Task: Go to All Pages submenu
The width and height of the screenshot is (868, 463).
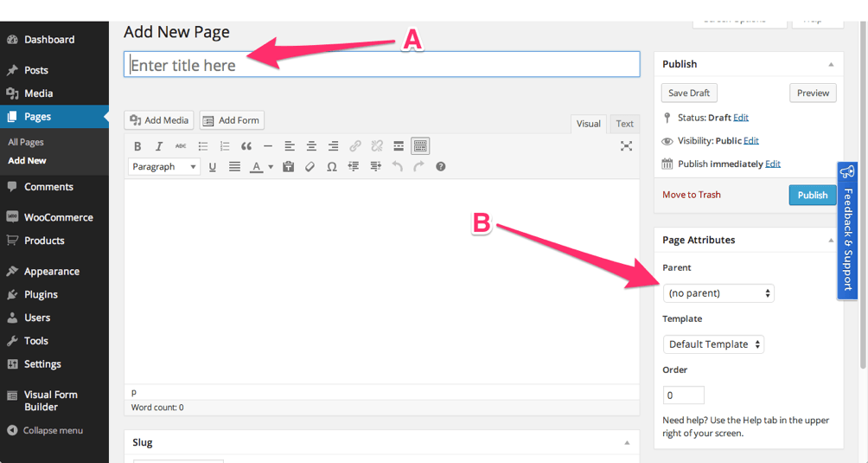Action: (x=26, y=142)
